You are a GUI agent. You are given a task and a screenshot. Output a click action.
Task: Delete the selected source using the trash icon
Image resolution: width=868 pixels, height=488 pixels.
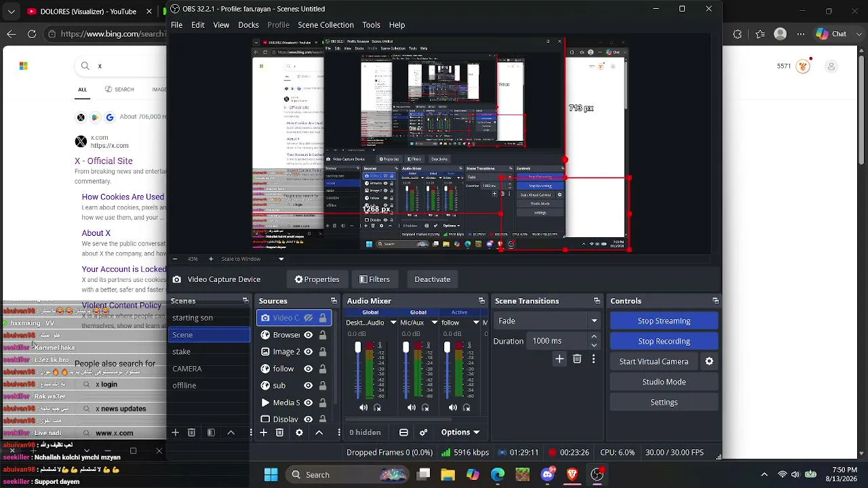click(279, 432)
